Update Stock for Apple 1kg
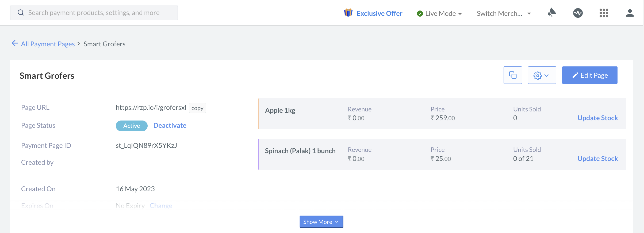This screenshot has height=233, width=644. pos(598,118)
